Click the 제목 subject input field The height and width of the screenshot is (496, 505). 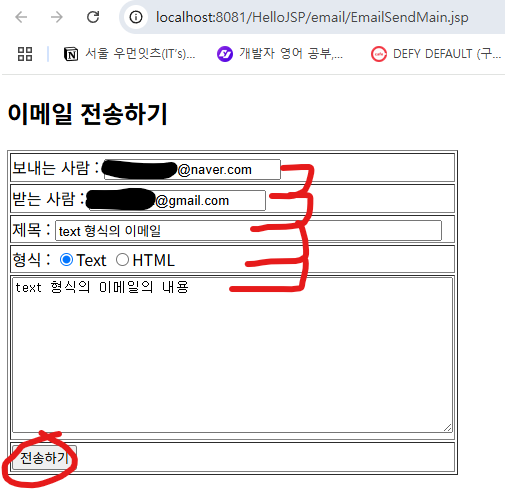point(248,230)
